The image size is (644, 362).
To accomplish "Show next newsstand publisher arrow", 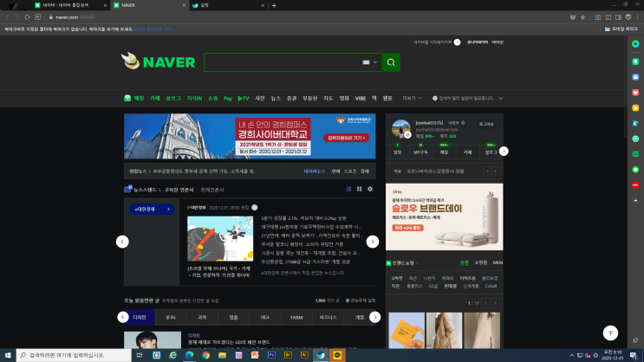I will 373,242.
